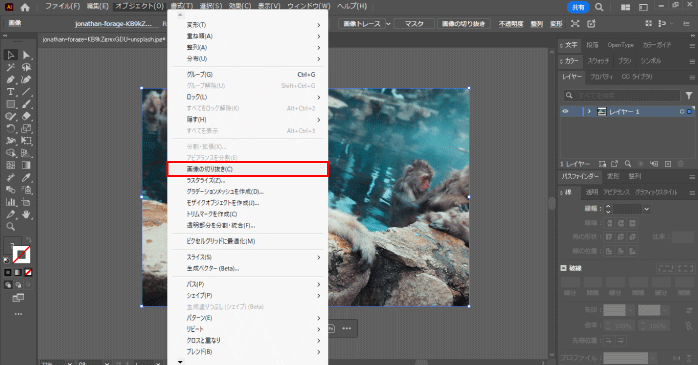Select the Free Transform tool
This screenshot has height=365, width=698.
(x=26, y=141)
